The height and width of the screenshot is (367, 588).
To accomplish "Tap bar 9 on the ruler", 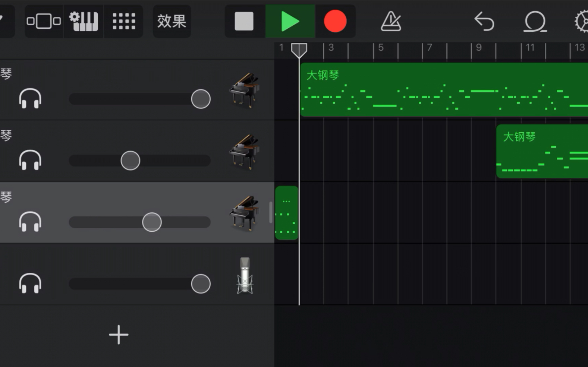I will coord(479,48).
